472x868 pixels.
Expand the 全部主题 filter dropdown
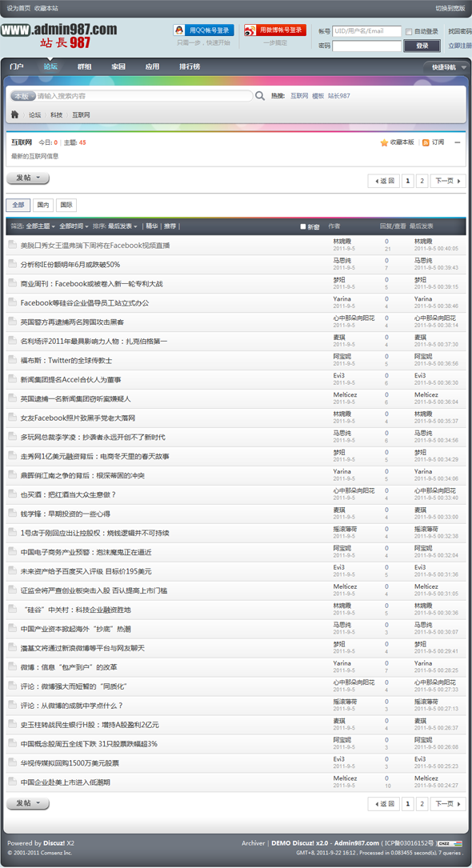[41, 226]
